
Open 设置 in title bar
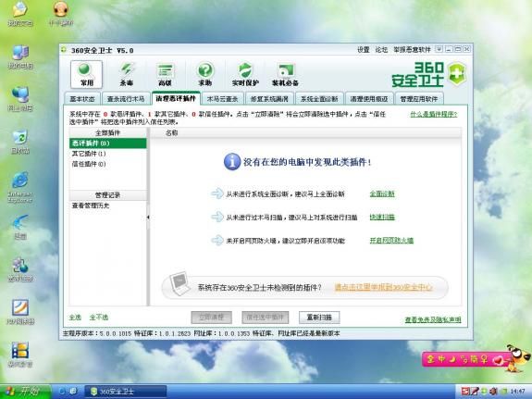(x=363, y=50)
